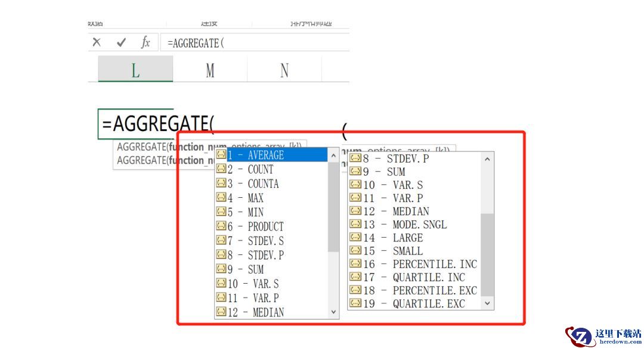Select 19 - QUARTILE.EXC option
This screenshot has height=348, width=644.
point(414,304)
